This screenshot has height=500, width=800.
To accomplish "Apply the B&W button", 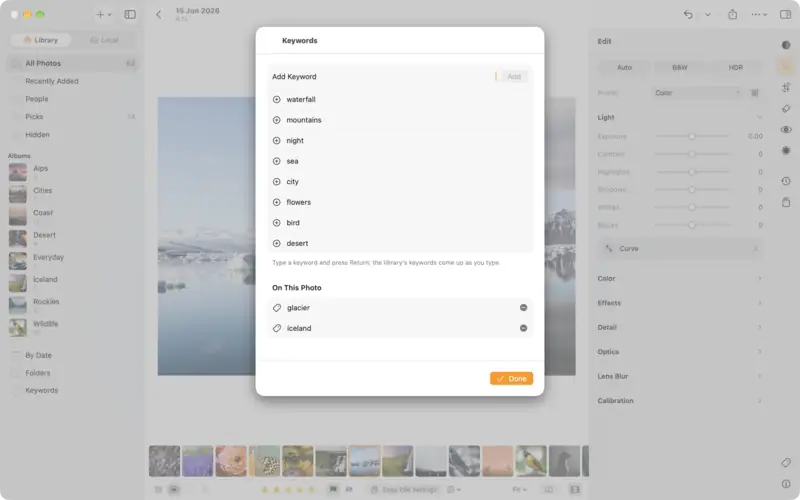I will pos(680,67).
